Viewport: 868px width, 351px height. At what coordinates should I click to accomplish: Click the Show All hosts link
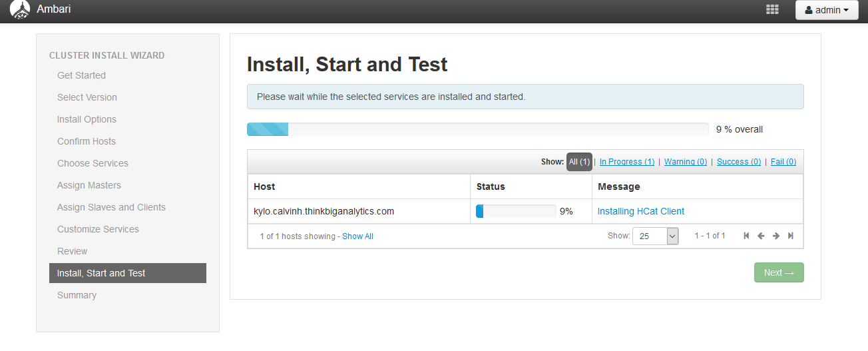pyautogui.click(x=357, y=236)
